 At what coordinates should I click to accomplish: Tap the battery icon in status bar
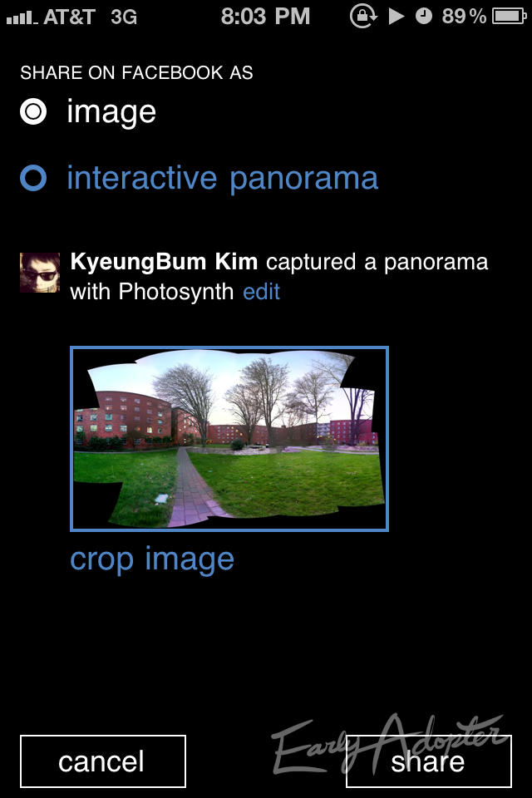tap(509, 17)
